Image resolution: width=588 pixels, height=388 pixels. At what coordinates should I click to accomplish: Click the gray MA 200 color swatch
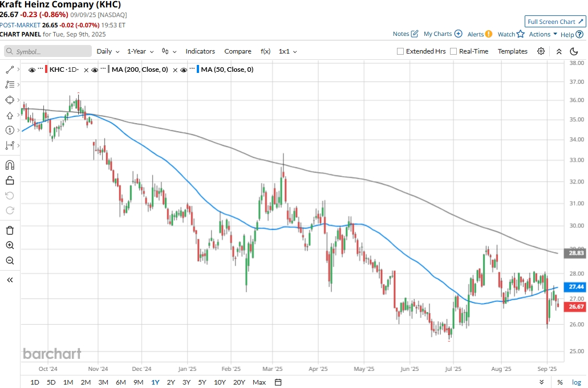[108, 70]
